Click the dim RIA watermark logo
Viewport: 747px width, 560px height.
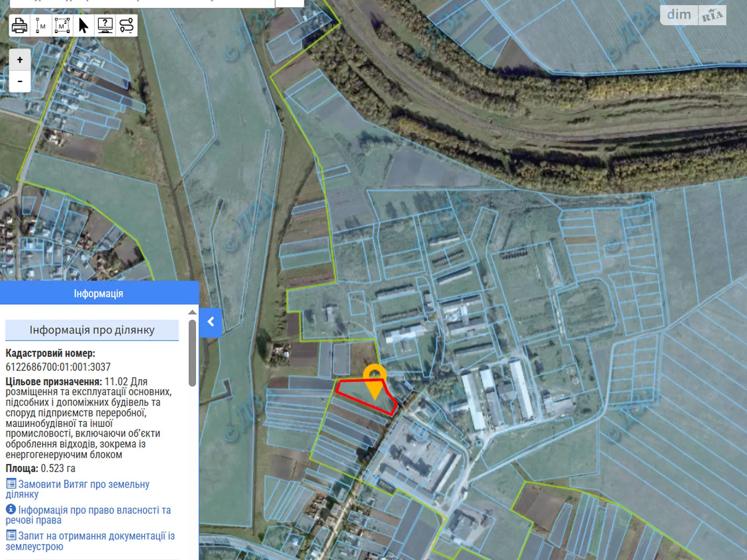coord(693,15)
